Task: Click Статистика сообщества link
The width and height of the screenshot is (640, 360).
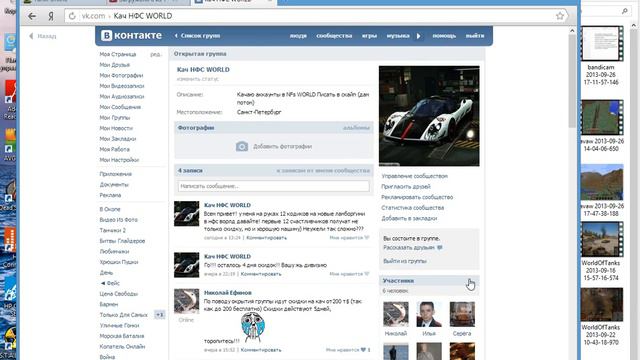Action: click(x=413, y=208)
